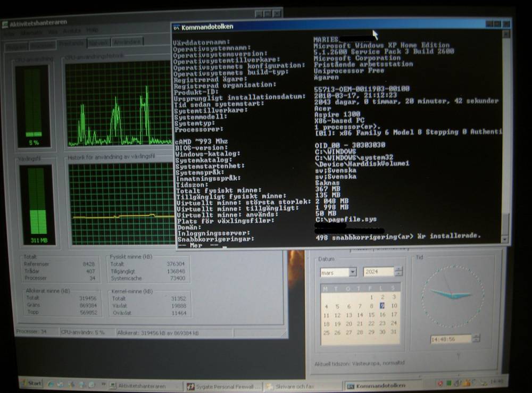Click "Totalt fysiskt minne:" label

219,190
